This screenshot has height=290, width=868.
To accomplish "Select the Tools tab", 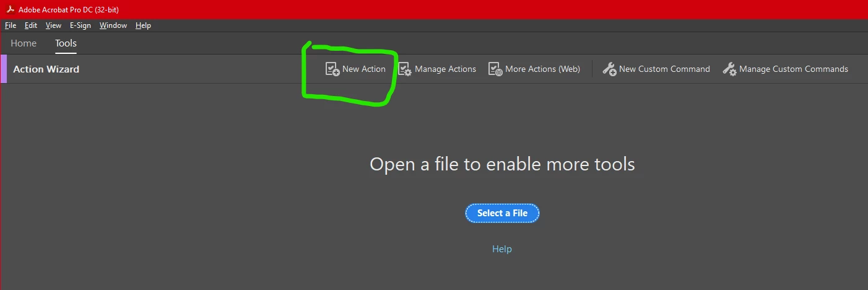I will pyautogui.click(x=66, y=43).
